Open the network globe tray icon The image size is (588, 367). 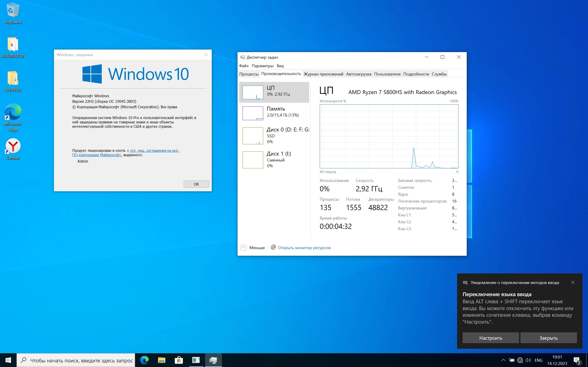[520, 360]
